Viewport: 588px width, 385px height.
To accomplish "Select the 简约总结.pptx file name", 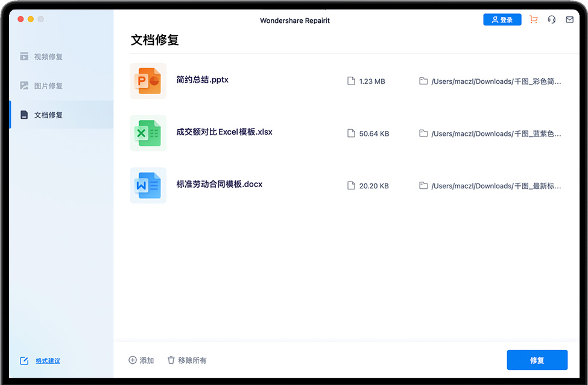I will pyautogui.click(x=202, y=80).
